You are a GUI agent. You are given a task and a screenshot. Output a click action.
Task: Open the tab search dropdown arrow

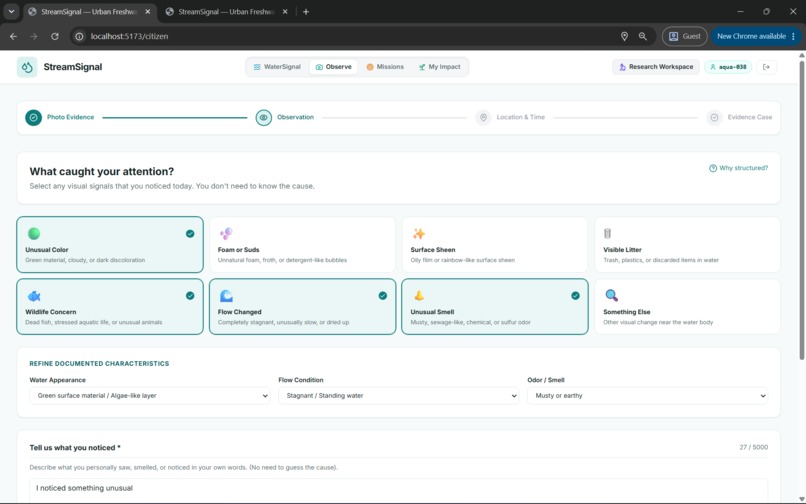(x=11, y=11)
